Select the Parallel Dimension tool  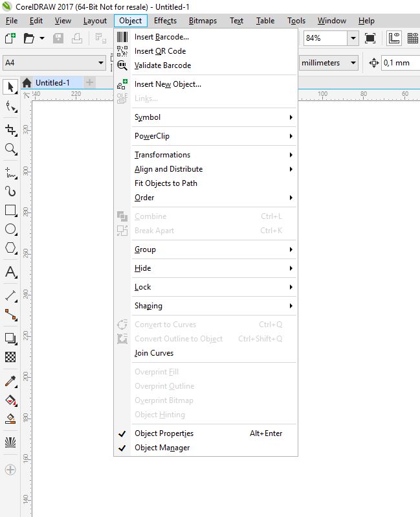pyautogui.click(x=10, y=295)
